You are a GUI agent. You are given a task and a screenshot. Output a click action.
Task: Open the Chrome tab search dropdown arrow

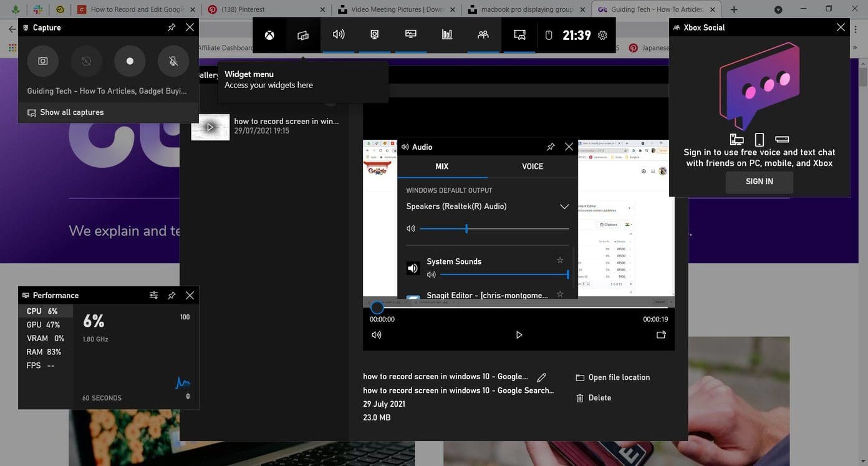pyautogui.click(x=778, y=9)
